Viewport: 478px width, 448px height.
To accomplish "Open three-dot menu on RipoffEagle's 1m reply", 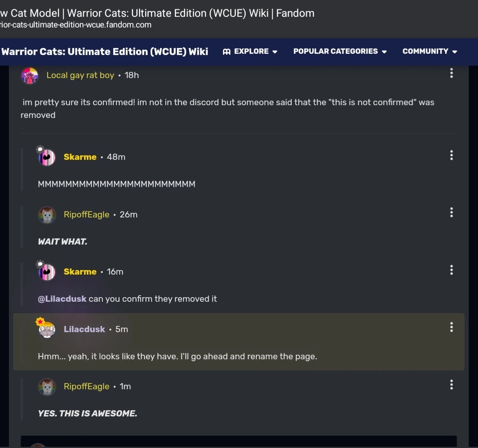I will click(451, 385).
